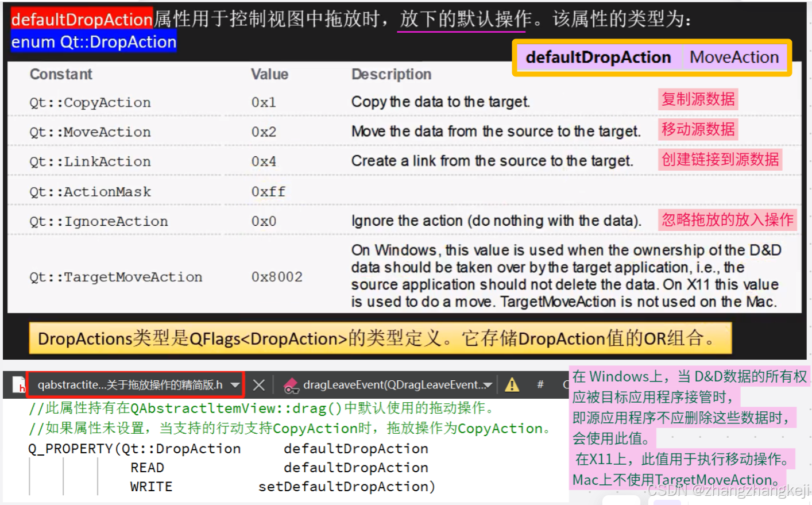Click the yellow warning triangle icon

[x=512, y=384]
